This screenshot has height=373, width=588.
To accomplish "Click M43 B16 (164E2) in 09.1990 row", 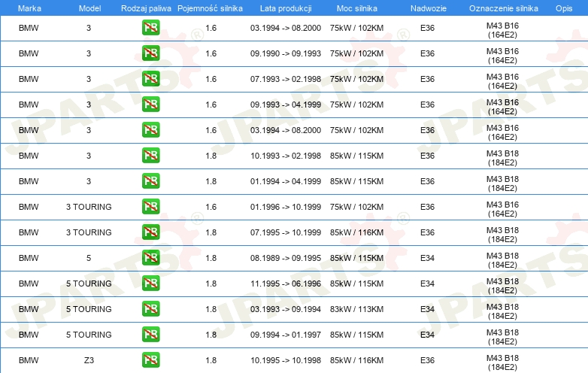I will click(502, 56).
